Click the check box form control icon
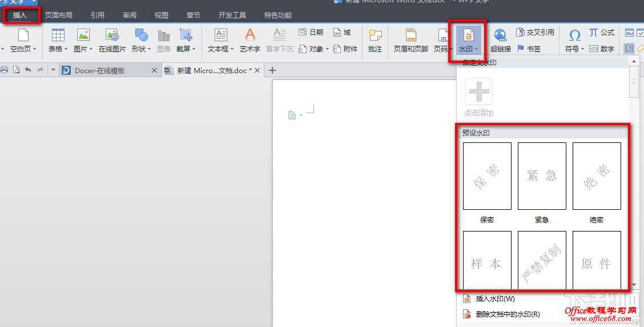 point(640,33)
